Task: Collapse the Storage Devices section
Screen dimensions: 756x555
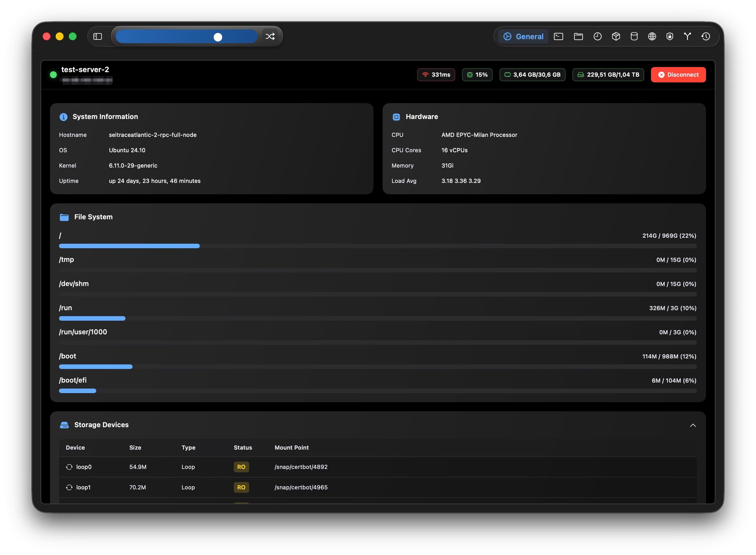Action: click(x=694, y=425)
